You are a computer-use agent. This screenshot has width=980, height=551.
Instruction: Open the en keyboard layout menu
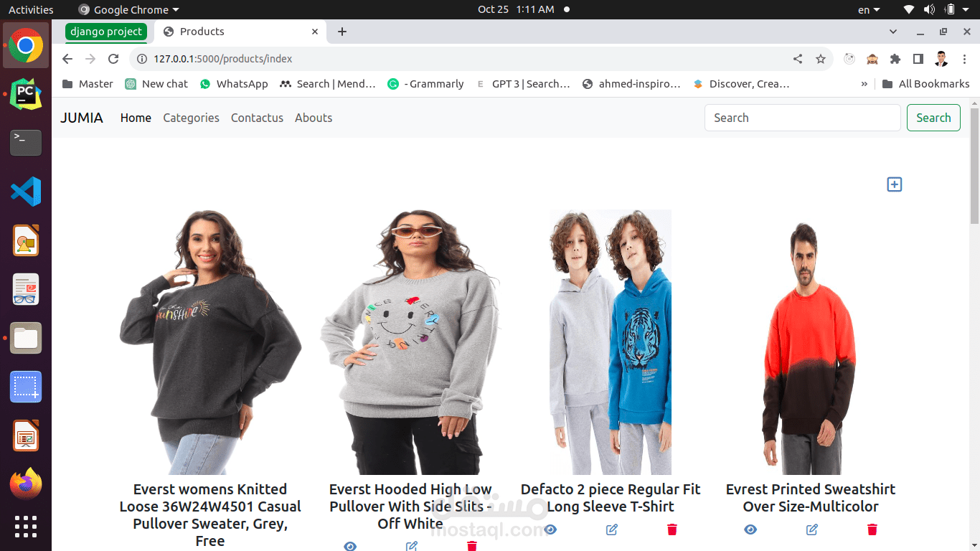[869, 9]
